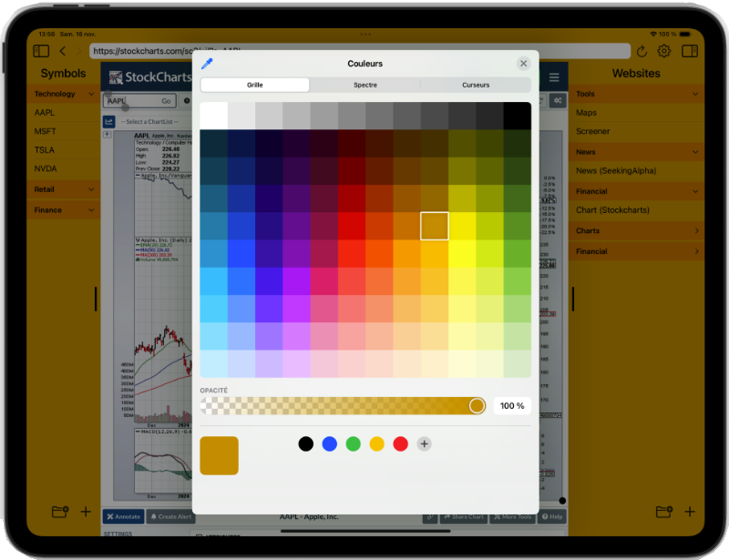Switch to the Curseurs tab
The image size is (729, 560).
pos(475,85)
